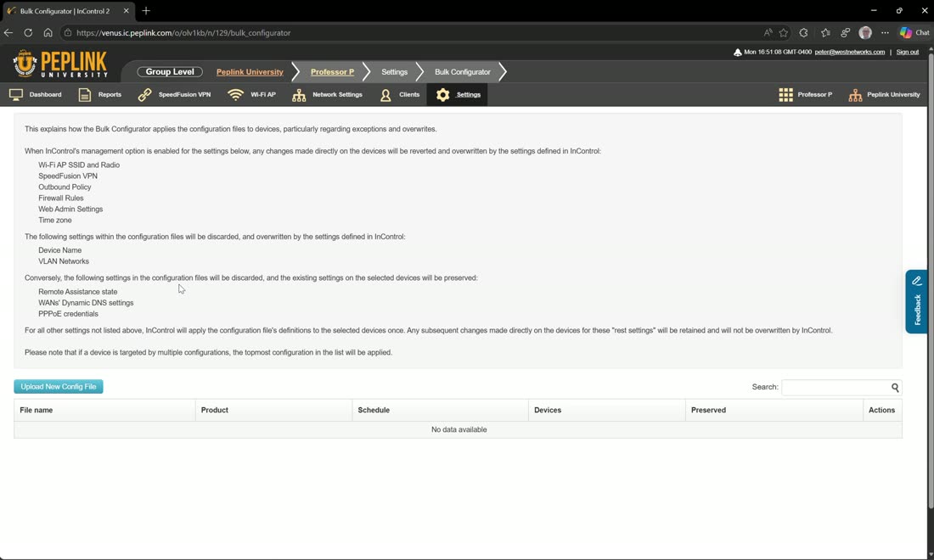This screenshot has height=560, width=934.
Task: Click Upload New Config File button
Action: [x=59, y=387]
